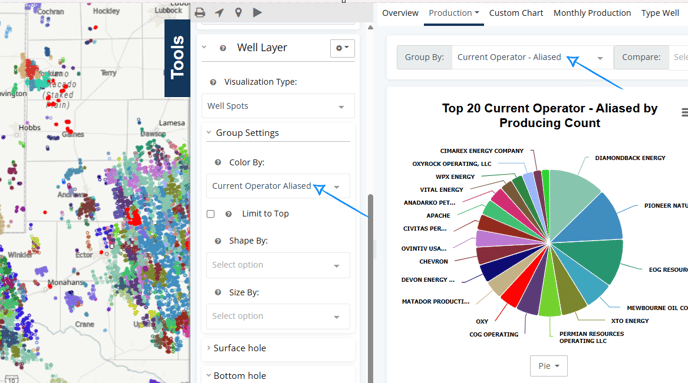The image size is (688, 383).
Task: Click the PERMIAN RESOURCES OPERATING LLC label
Action: pos(591,337)
